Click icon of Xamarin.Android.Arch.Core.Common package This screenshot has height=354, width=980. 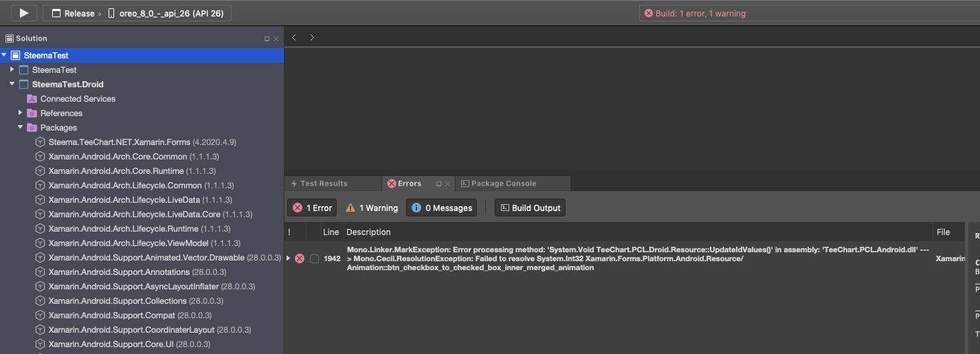click(x=40, y=157)
